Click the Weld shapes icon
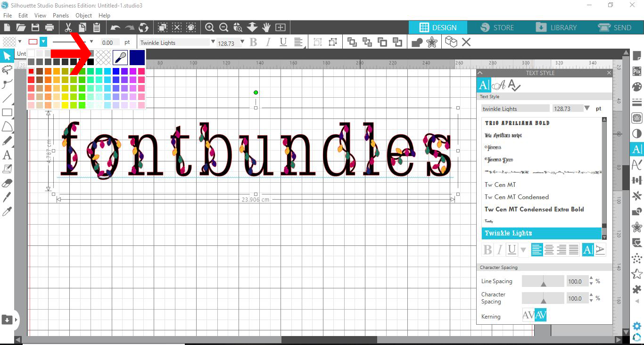 pyautogui.click(x=417, y=42)
